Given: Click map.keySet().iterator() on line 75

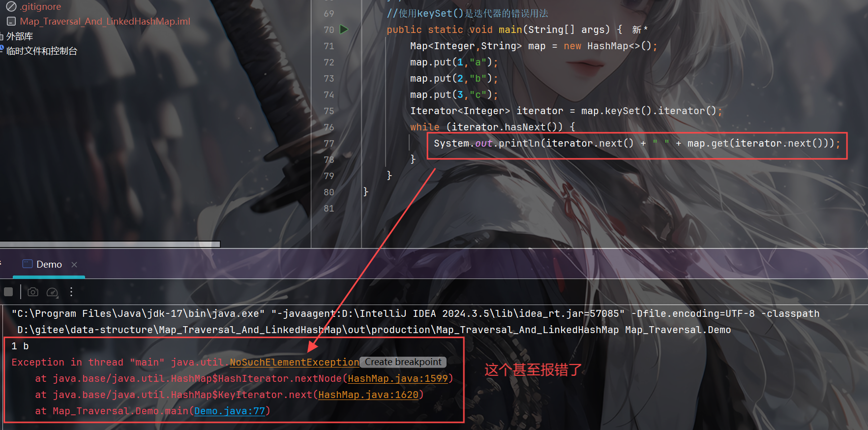Looking at the screenshot, I should (649, 111).
